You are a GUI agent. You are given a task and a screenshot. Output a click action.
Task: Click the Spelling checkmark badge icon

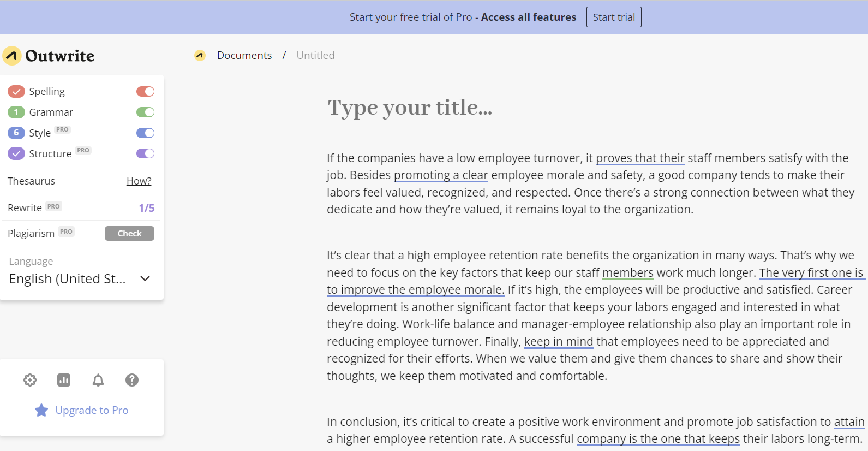tap(16, 91)
